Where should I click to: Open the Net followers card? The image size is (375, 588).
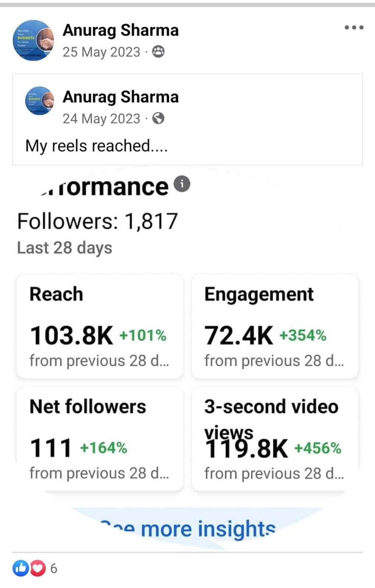click(x=100, y=439)
